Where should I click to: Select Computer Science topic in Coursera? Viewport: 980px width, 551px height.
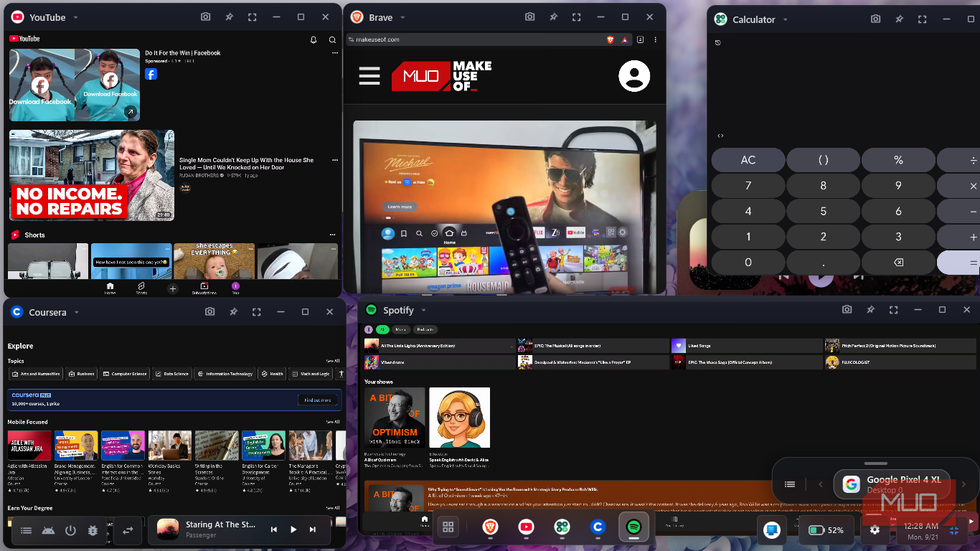pyautogui.click(x=124, y=374)
